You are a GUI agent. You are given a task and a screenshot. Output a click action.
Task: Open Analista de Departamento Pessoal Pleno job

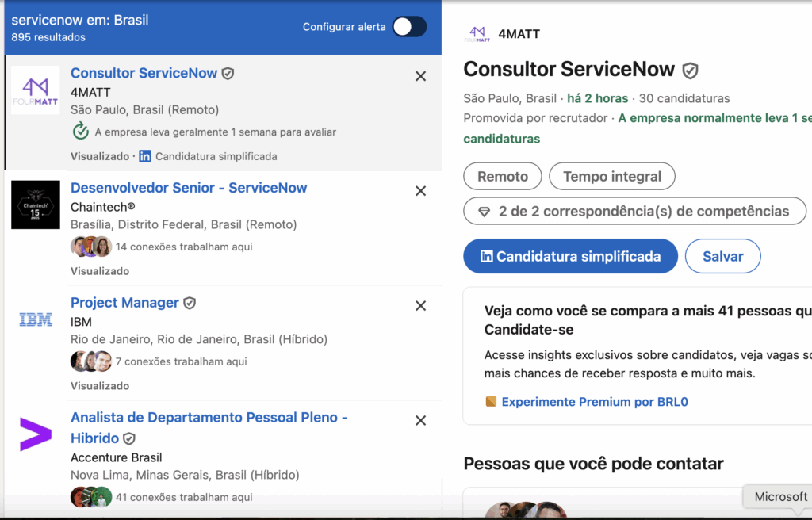point(209,418)
